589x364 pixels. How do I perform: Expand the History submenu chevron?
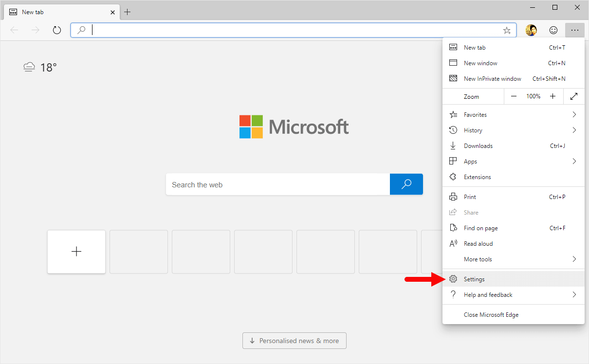pos(574,130)
